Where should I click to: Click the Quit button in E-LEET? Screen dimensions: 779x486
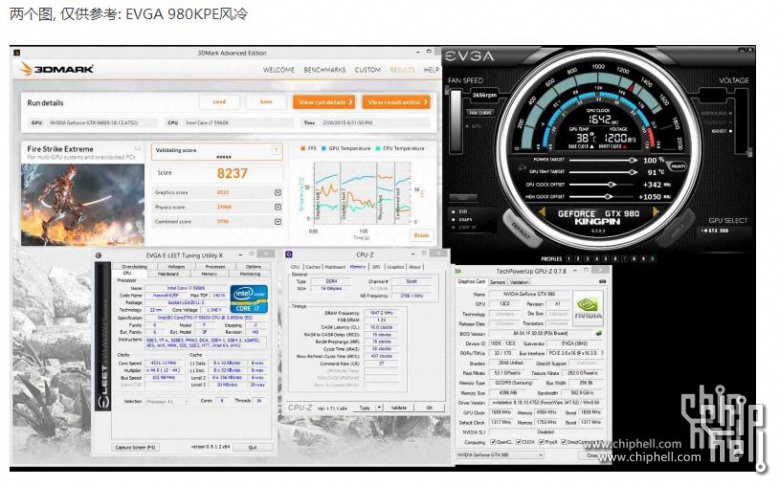coord(252,447)
